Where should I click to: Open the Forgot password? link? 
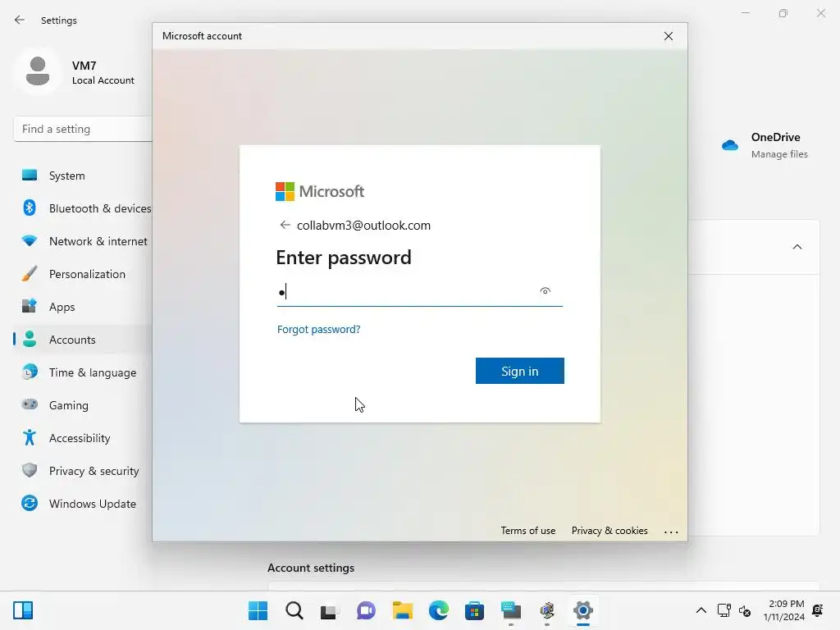pyautogui.click(x=319, y=330)
